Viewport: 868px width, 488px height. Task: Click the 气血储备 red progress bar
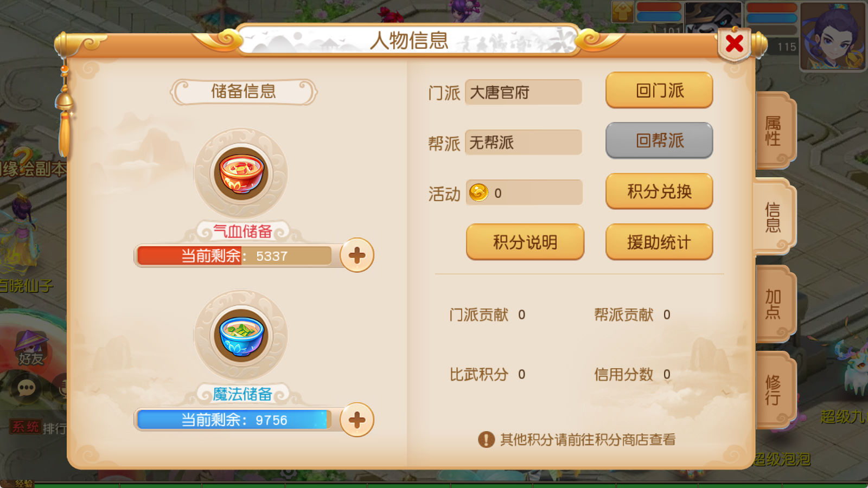pos(234,255)
